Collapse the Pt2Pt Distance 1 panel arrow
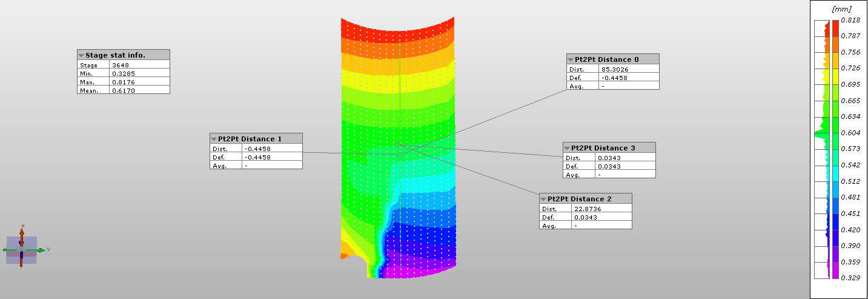Image resolution: width=868 pixels, height=299 pixels. pos(214,139)
